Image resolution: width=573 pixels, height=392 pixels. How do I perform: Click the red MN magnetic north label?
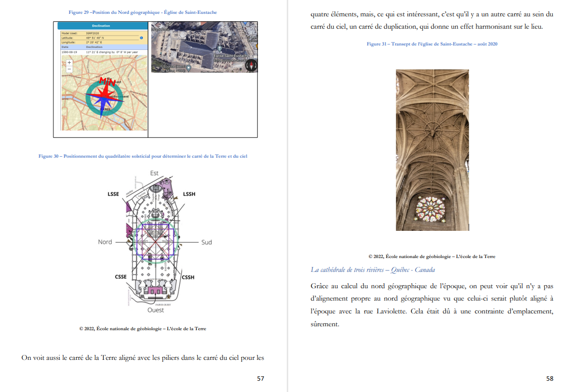107,81
